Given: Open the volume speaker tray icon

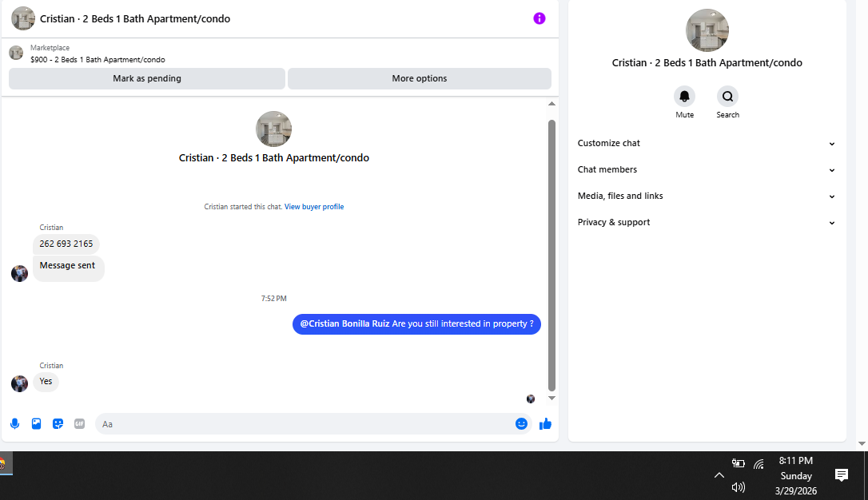Looking at the screenshot, I should click(738, 487).
